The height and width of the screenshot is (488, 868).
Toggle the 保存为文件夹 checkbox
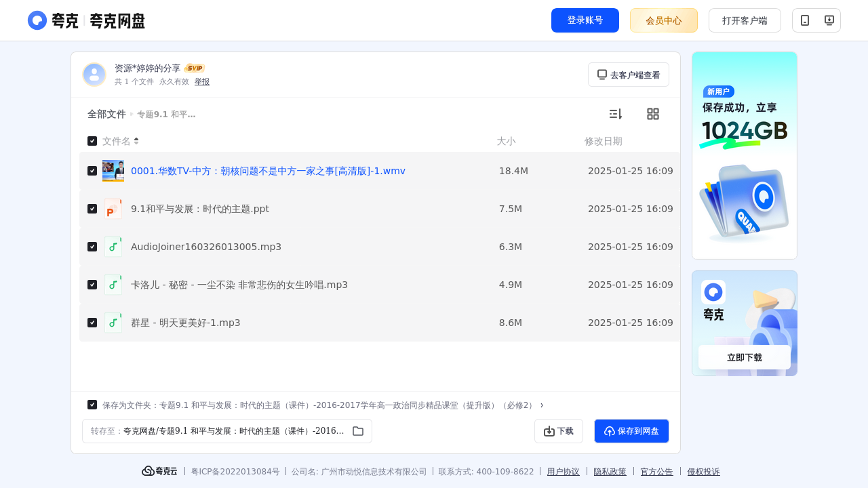point(92,405)
